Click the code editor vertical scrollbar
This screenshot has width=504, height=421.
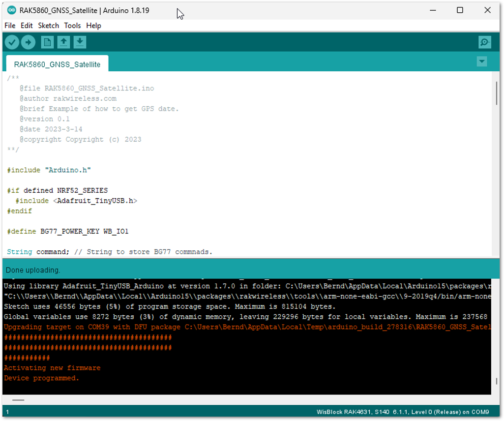(x=496, y=93)
